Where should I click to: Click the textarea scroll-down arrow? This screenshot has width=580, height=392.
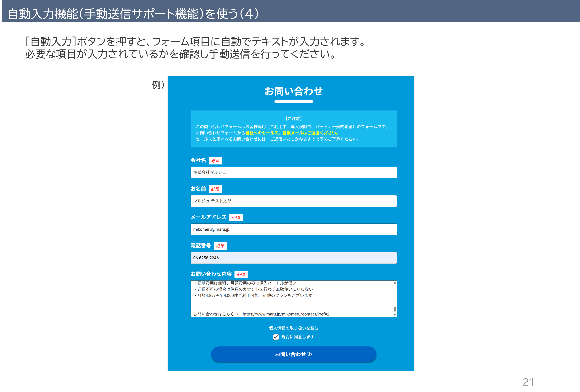point(395,315)
